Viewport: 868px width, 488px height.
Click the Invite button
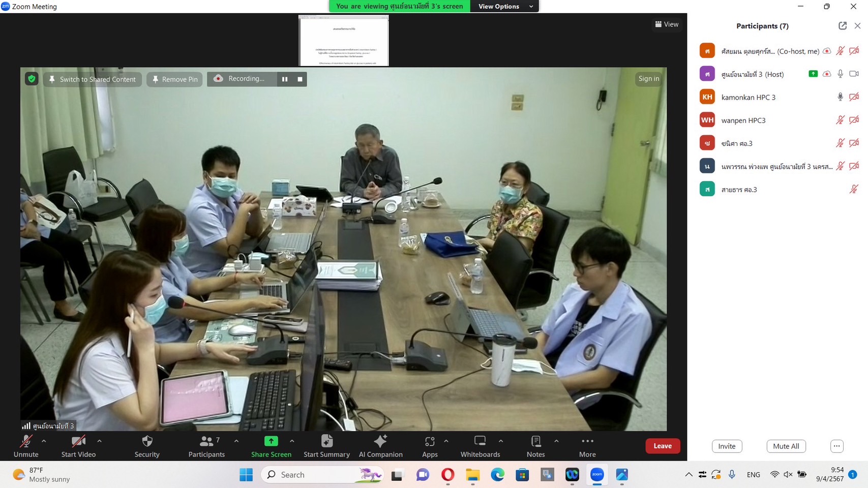pos(727,446)
